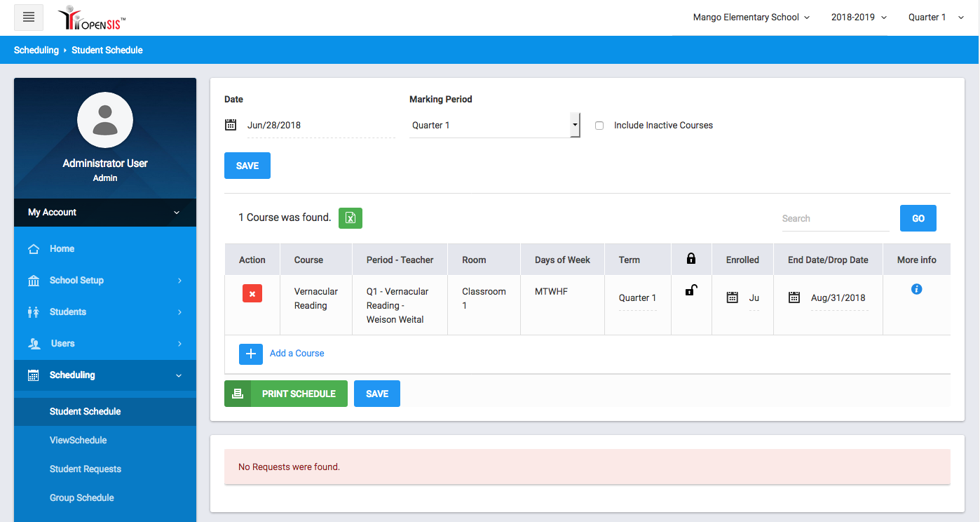Screen dimensions: 980x522
Task: Open the More info icon
Action: coord(916,289)
